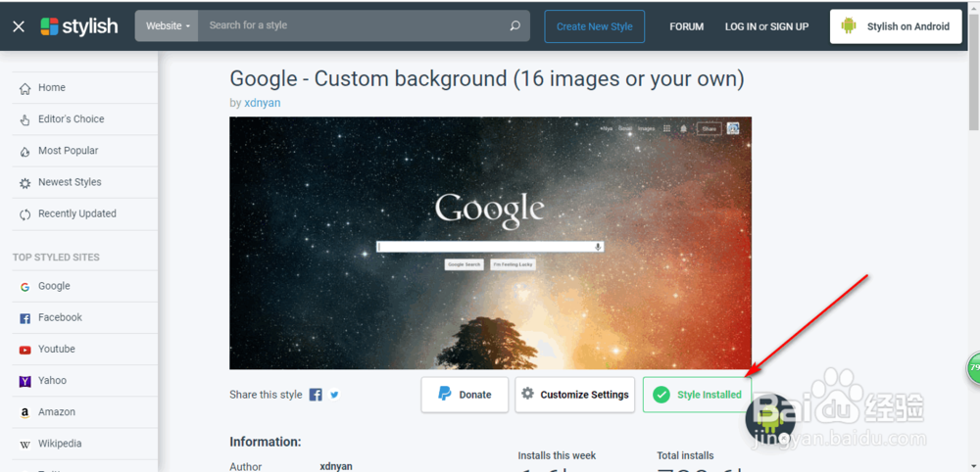Screen dimensions: 980x472
Task: Click the green checkmark on Style Installed
Action: 661,395
